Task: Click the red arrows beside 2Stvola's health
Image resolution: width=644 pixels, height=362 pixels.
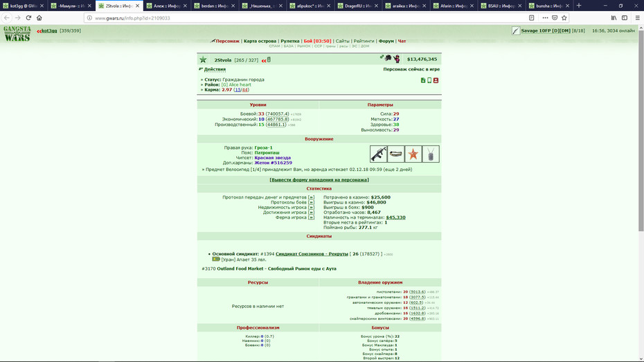Action: (264, 61)
